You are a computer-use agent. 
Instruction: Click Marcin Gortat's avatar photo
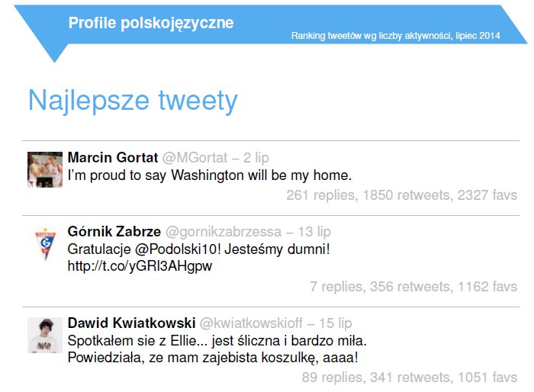coord(45,169)
